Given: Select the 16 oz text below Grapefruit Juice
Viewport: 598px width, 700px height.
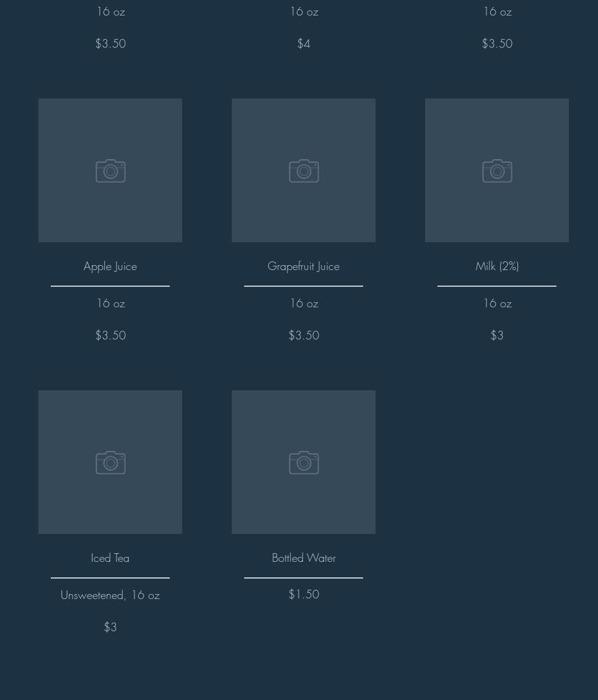Looking at the screenshot, I should pyautogui.click(x=304, y=304).
